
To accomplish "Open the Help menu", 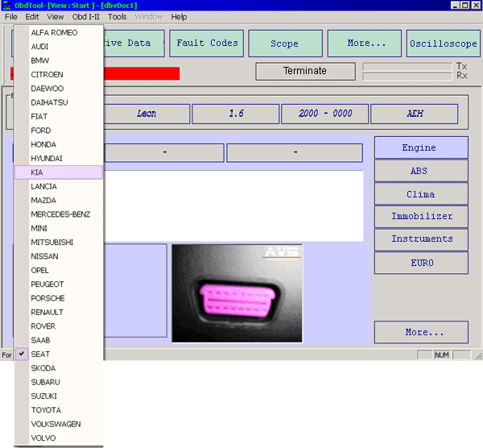I will (179, 17).
